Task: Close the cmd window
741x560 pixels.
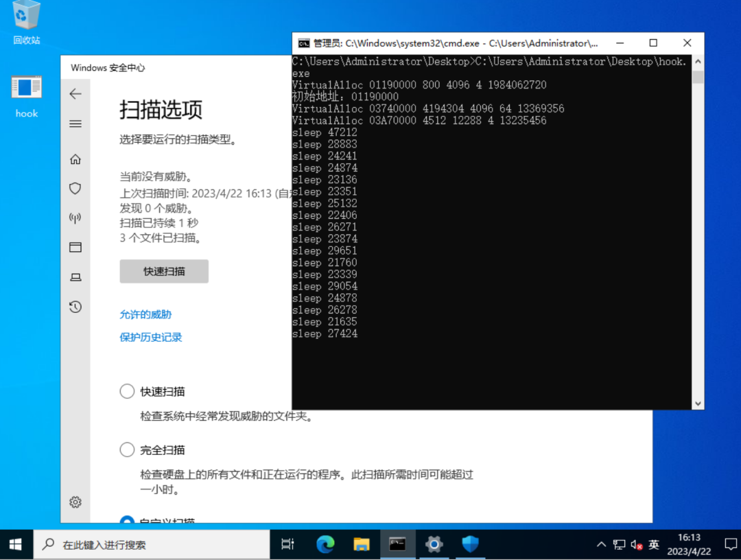Action: (x=687, y=43)
